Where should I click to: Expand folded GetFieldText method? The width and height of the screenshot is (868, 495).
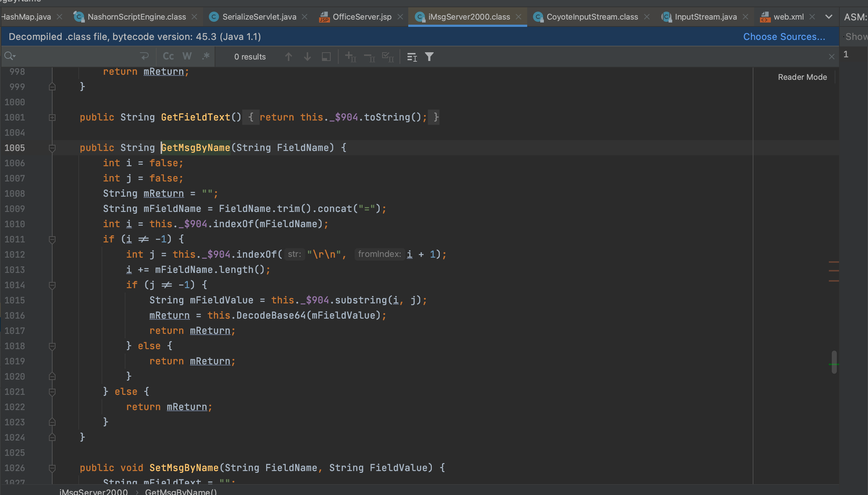pyautogui.click(x=52, y=117)
